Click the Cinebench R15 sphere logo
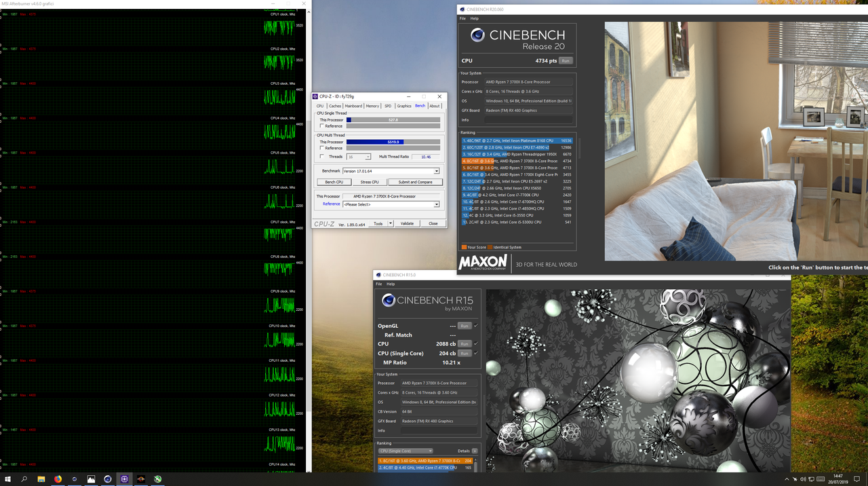This screenshot has height=486, width=868. click(389, 301)
